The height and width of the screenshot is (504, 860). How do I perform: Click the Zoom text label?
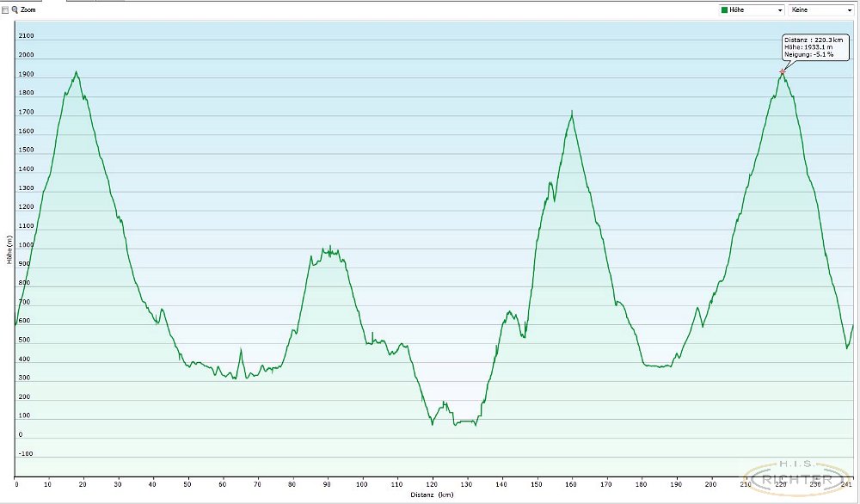28,9
